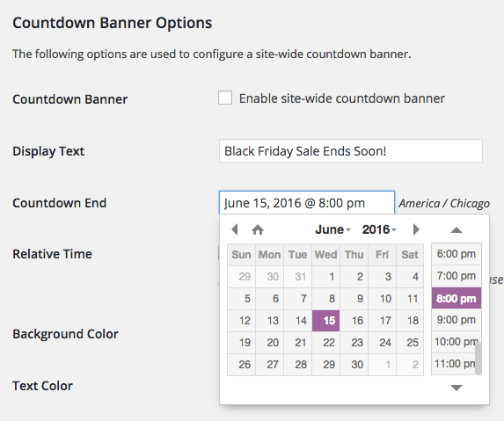Pick June 30 in the calendar
The height and width of the screenshot is (421, 504).
[354, 365]
